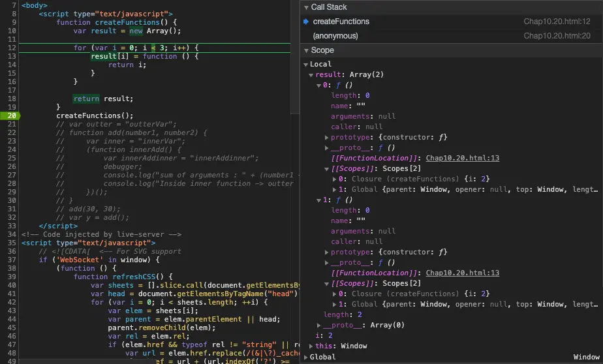The image size is (603, 364).
Task: Click 'function refreshCSS()' on line 39
Action: click(119, 277)
